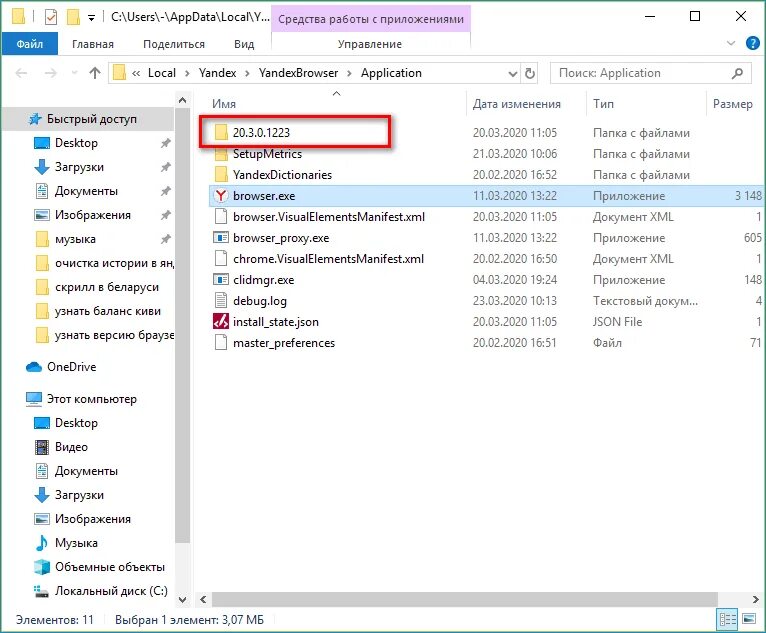This screenshot has width=766, height=633.
Task: Click the search magnifier icon
Action: click(737, 73)
